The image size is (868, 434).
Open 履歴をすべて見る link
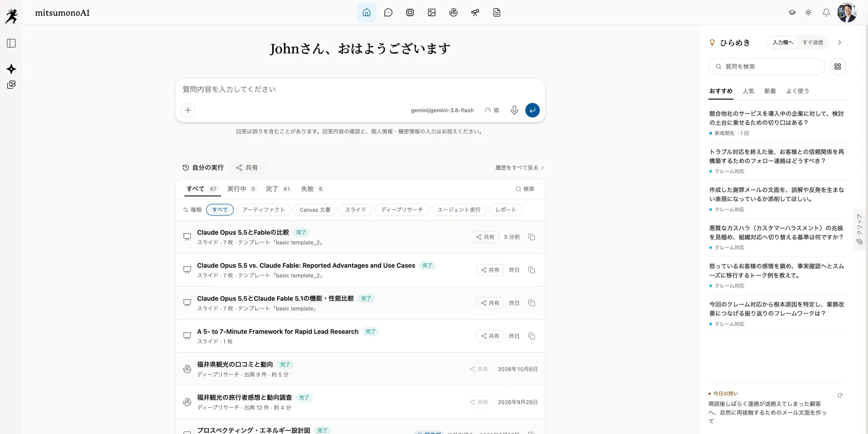pyautogui.click(x=519, y=168)
